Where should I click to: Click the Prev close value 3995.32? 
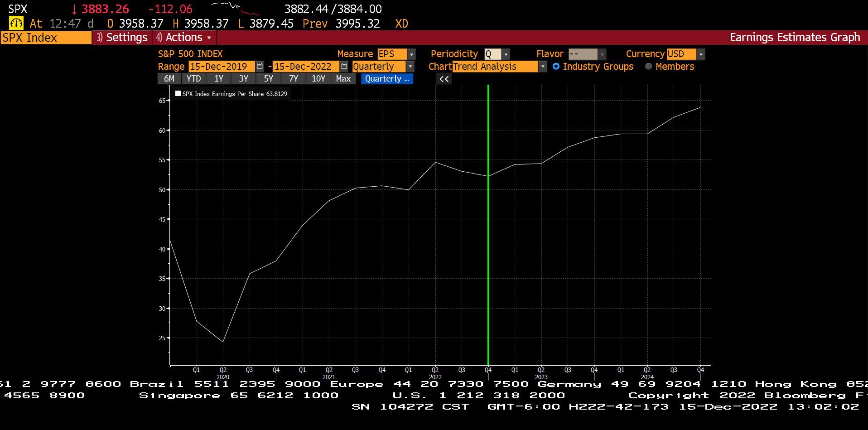click(357, 24)
